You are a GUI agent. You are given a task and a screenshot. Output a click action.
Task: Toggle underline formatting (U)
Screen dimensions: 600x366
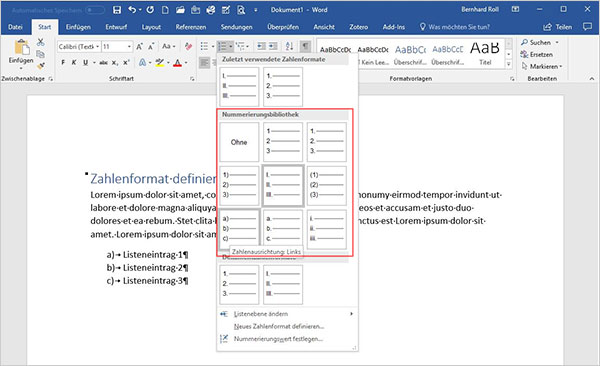pos(85,62)
